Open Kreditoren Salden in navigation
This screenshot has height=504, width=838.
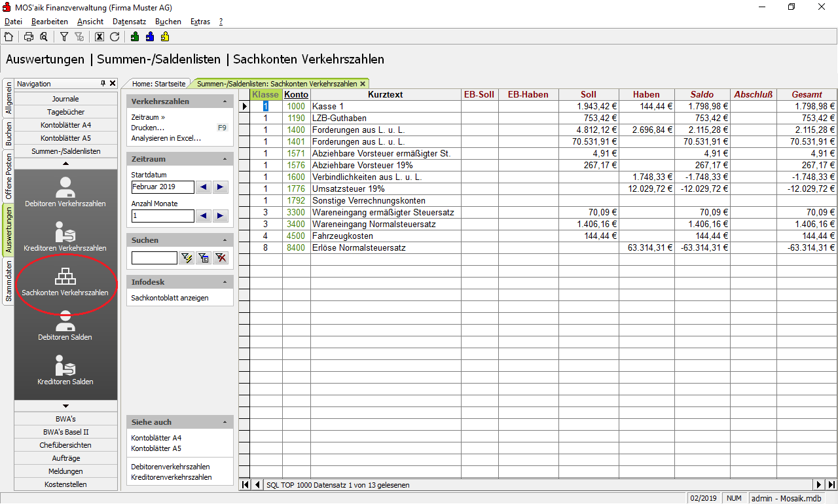click(65, 370)
